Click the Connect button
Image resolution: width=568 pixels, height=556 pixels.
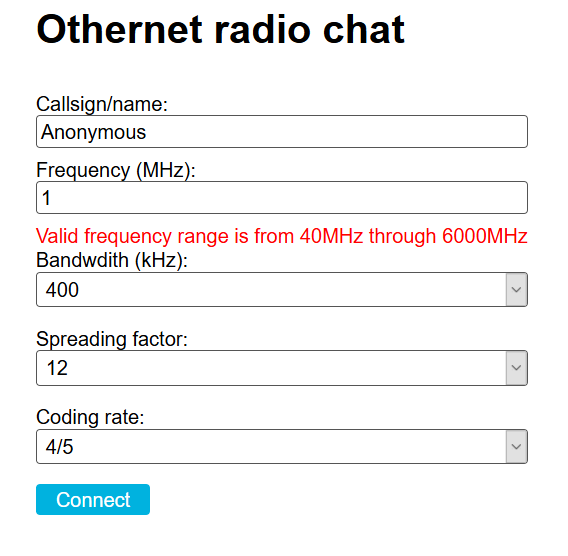pos(93,499)
